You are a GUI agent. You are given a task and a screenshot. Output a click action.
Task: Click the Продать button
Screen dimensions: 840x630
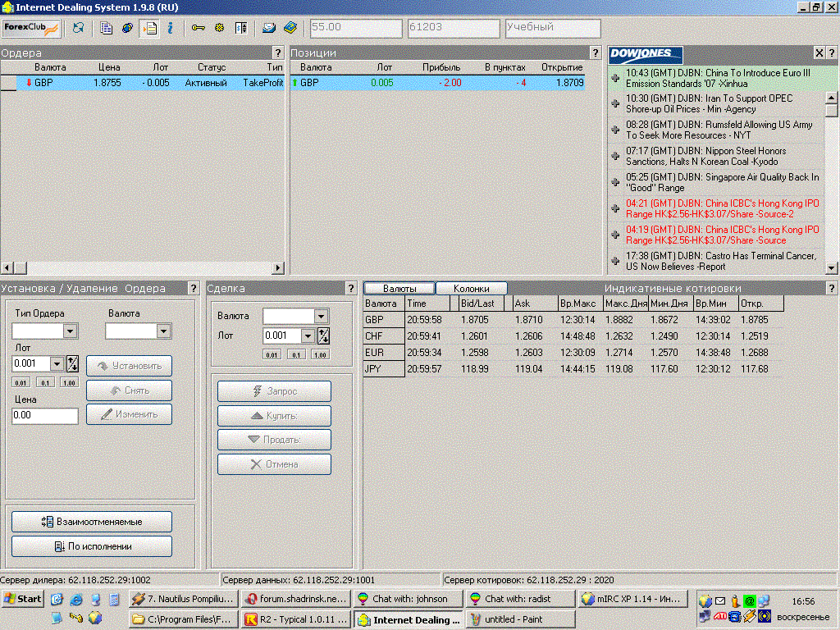pyautogui.click(x=274, y=440)
